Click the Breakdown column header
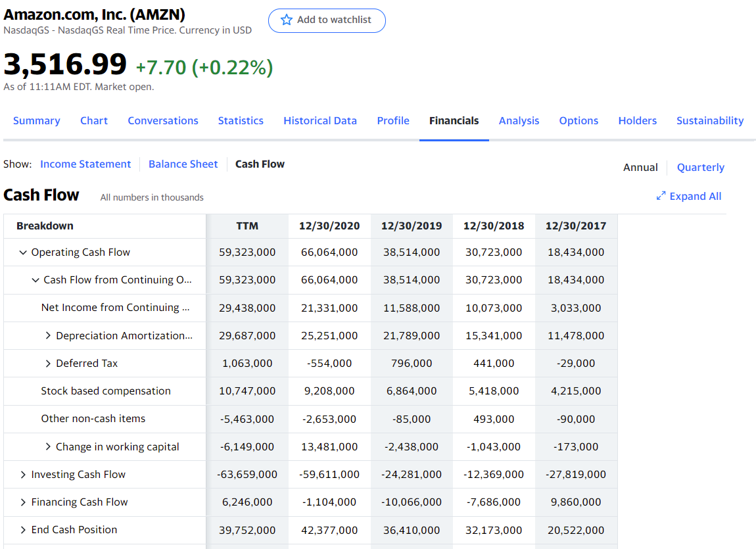This screenshot has width=756, height=549. coord(45,226)
